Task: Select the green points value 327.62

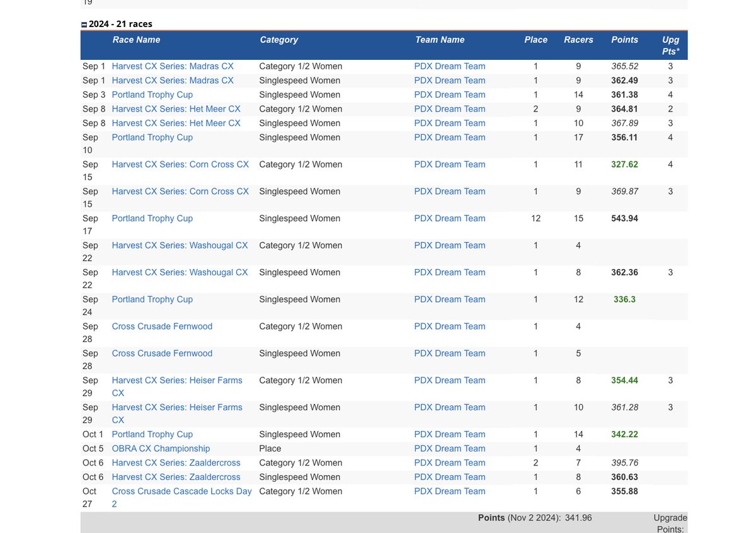Action: click(x=625, y=164)
